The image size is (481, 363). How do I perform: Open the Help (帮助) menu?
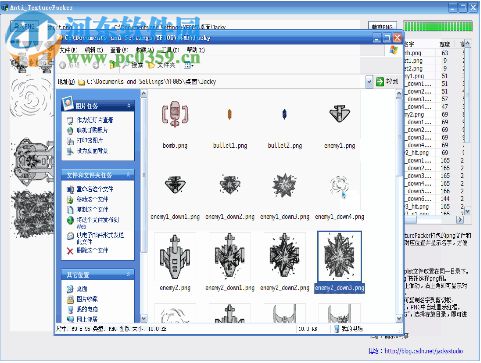pyautogui.click(x=196, y=50)
